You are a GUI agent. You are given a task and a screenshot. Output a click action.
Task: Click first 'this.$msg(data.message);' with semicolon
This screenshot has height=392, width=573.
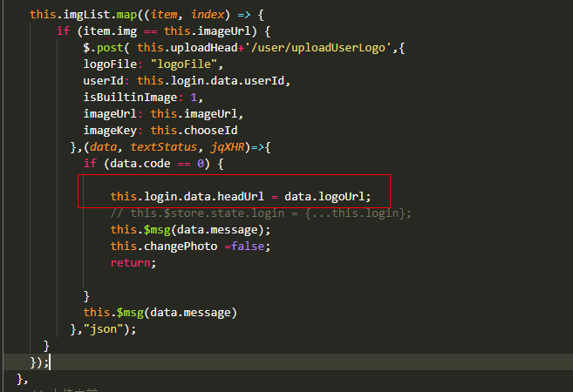pyautogui.click(x=190, y=230)
